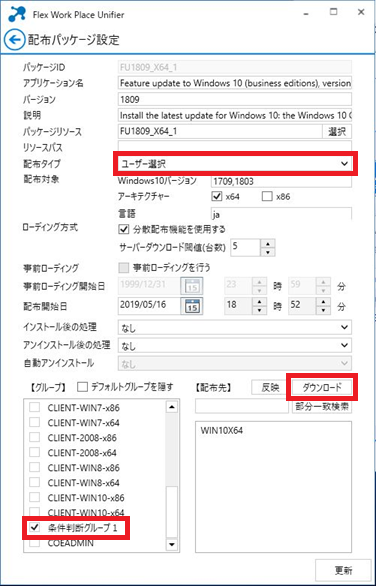
Task: Decrease 配布開始日 minute value
Action: click(324, 310)
